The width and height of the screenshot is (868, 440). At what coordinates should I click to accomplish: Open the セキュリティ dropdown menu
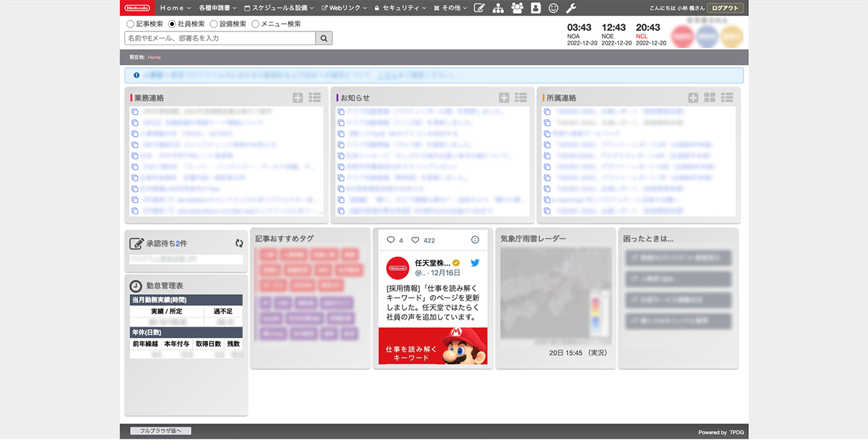tap(400, 8)
